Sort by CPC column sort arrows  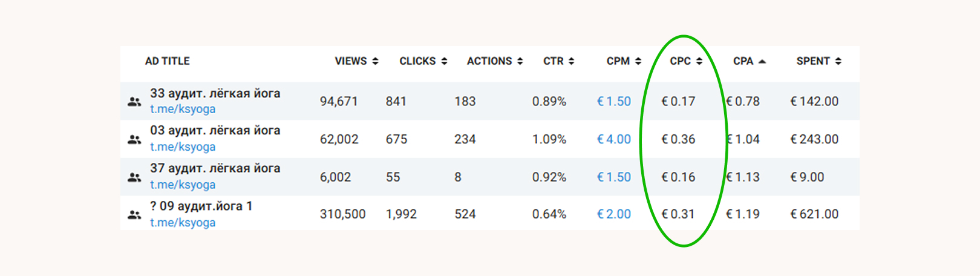point(699,61)
